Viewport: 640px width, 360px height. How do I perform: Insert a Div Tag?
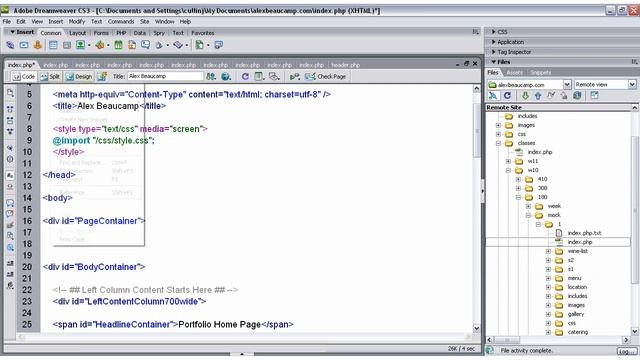coord(67,45)
